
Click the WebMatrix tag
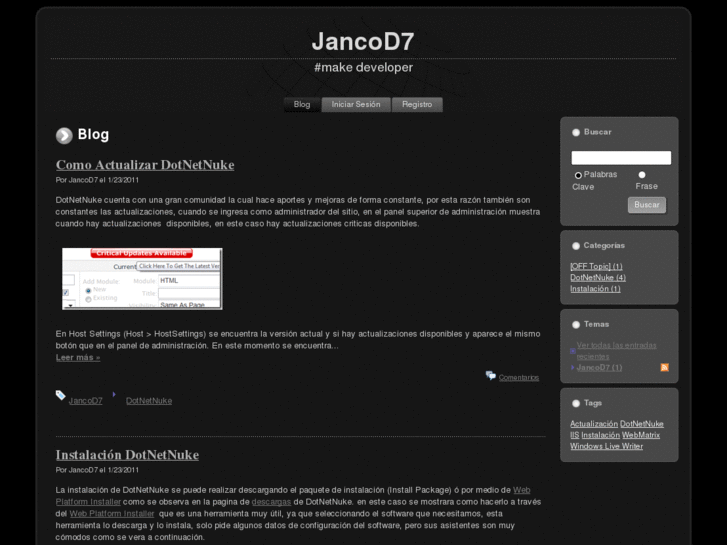pos(641,435)
